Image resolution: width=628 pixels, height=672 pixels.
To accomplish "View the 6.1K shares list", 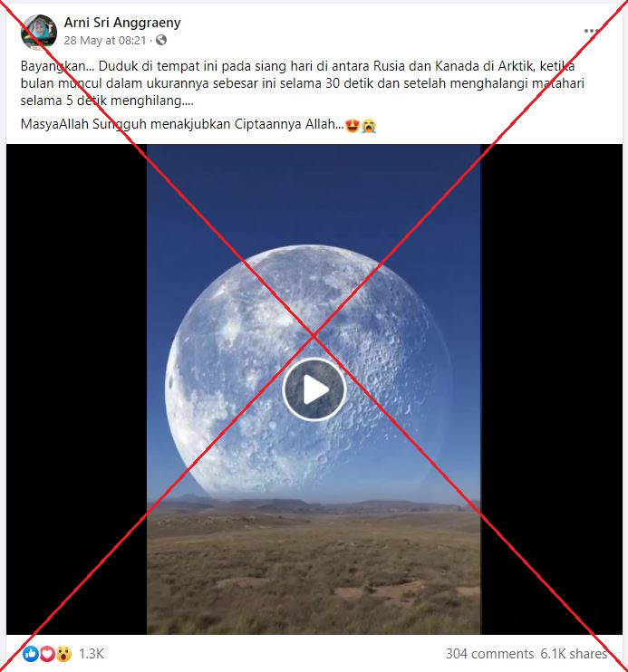I will (574, 654).
